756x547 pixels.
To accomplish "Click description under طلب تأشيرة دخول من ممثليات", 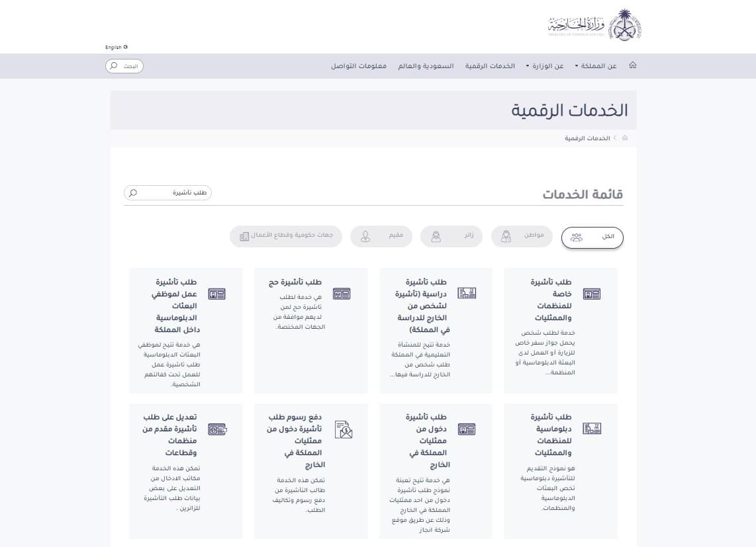I will coord(420,505).
